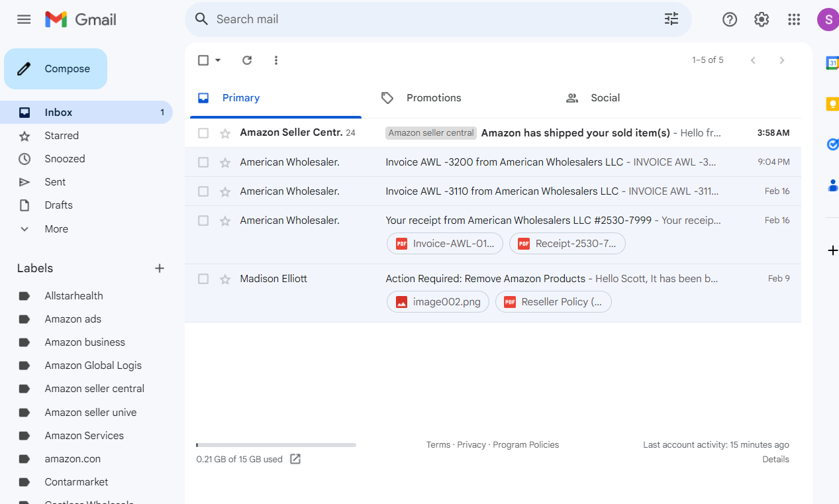Open Invoice-AWL-01 PDF attachment
839x504 pixels.
pyautogui.click(x=445, y=244)
